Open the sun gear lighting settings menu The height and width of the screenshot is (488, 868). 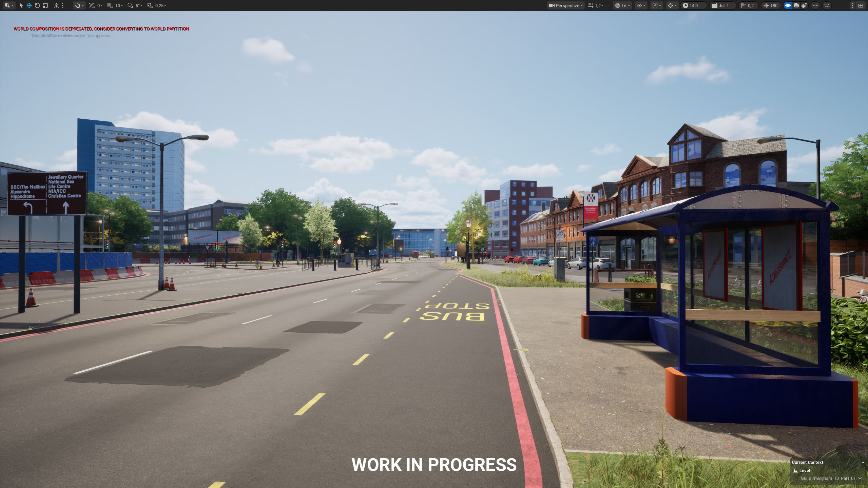(x=672, y=5)
